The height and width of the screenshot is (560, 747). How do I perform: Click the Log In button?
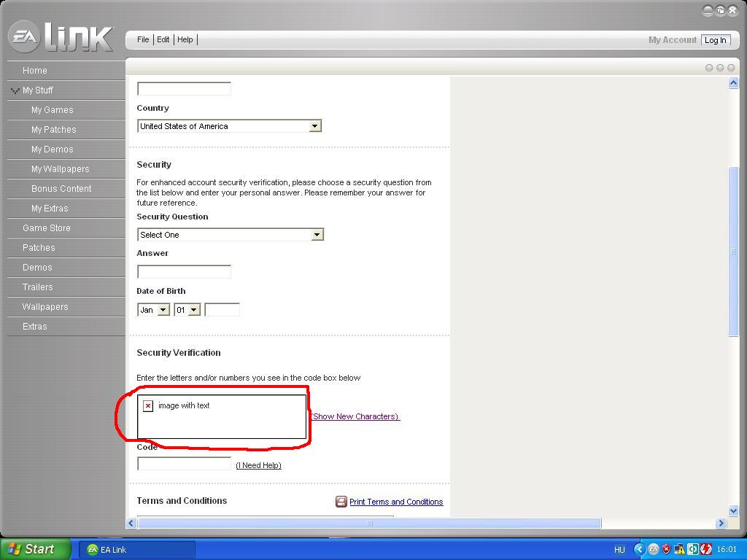(715, 40)
